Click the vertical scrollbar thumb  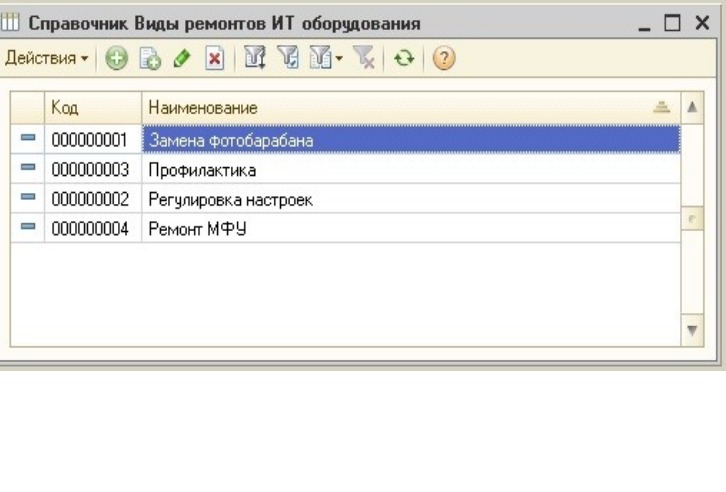(692, 219)
